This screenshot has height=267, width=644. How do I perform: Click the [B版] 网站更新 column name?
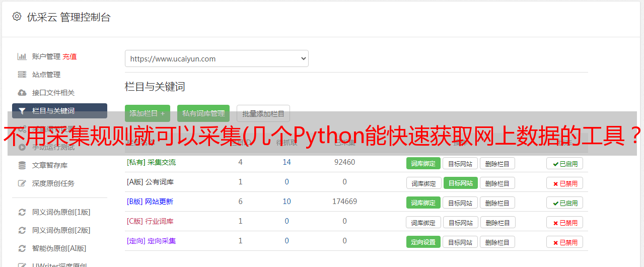pyautogui.click(x=150, y=202)
